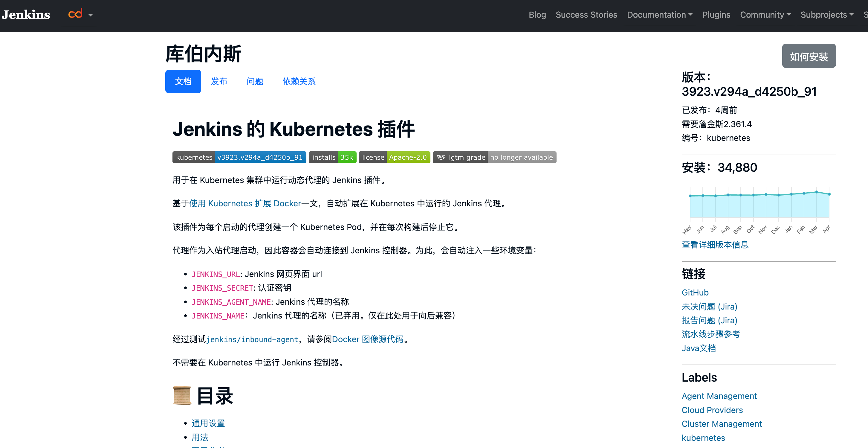
Task: Switch to the 依赖关系 tab
Action: (299, 82)
